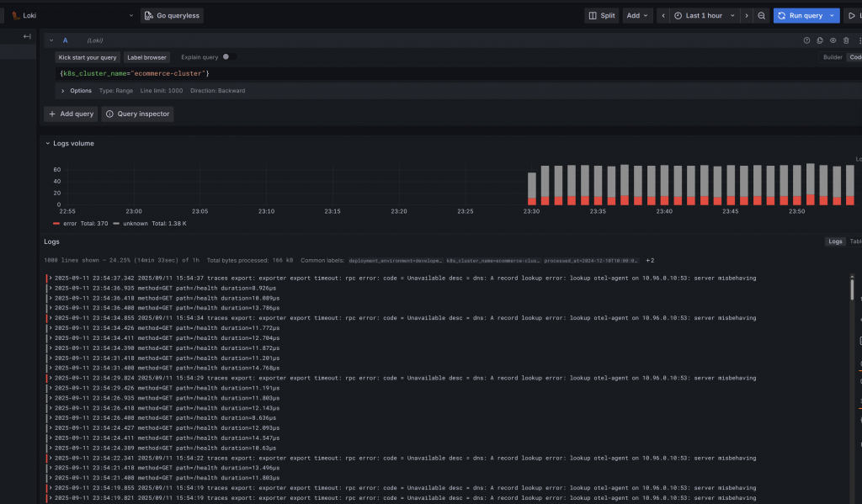This screenshot has height=504, width=862.
Task: Shift time range backwards with left arrow
Action: [x=663, y=15]
